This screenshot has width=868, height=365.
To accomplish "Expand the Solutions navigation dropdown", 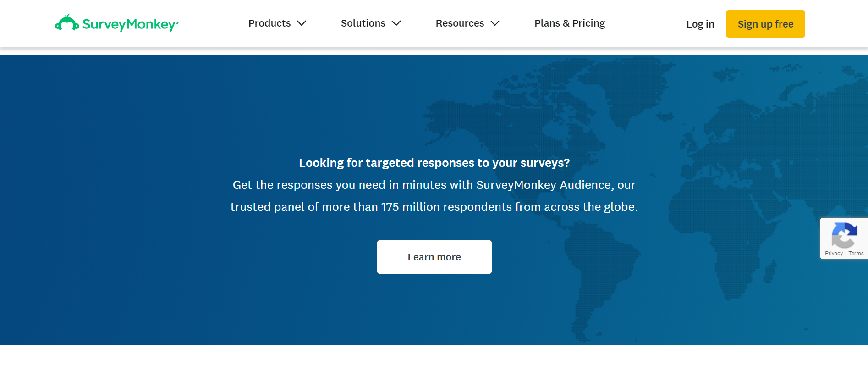I will coord(363,23).
